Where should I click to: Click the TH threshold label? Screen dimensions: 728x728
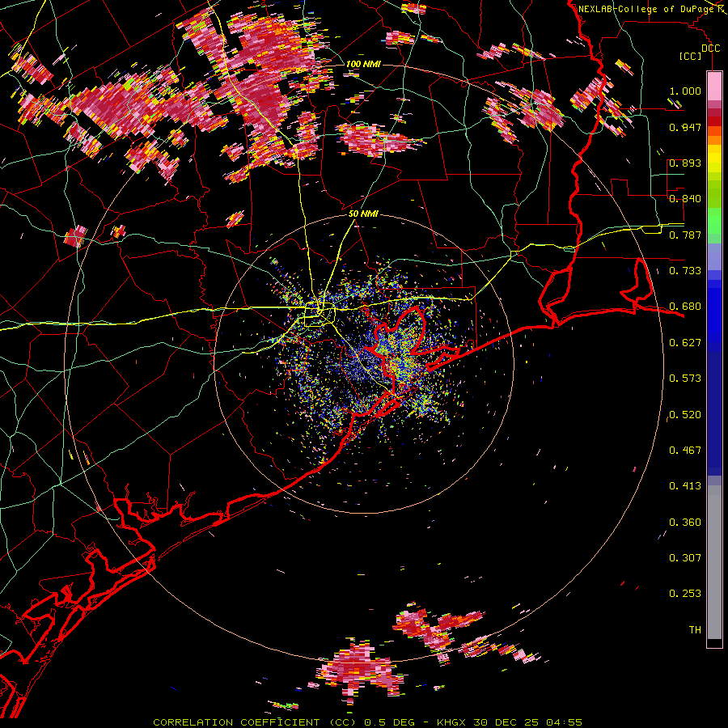[x=695, y=629]
